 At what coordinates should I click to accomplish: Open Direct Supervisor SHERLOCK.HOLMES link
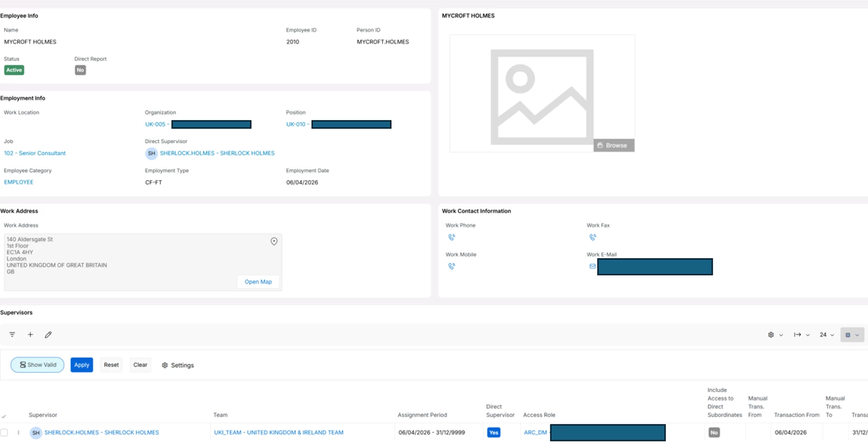(x=217, y=153)
